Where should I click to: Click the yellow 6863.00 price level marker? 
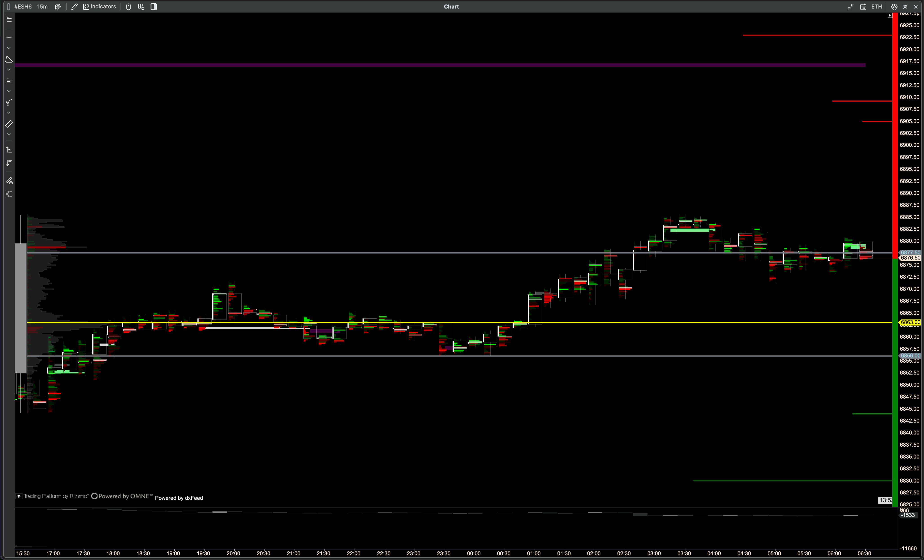tap(910, 322)
